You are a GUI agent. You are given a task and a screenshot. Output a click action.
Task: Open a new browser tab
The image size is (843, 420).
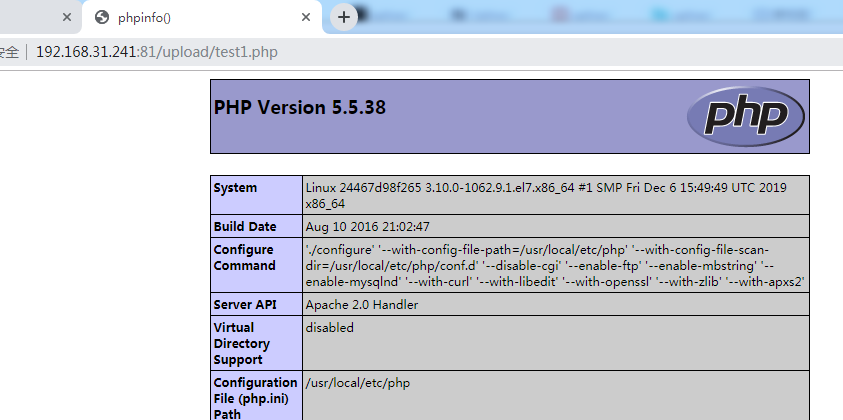click(344, 17)
